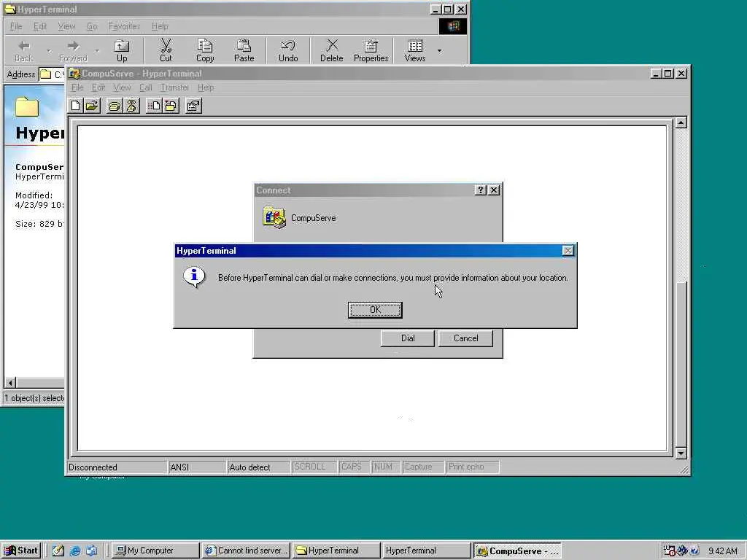Click the scroll up arrow in terminal window
Screen dimensions: 747x560
681,122
